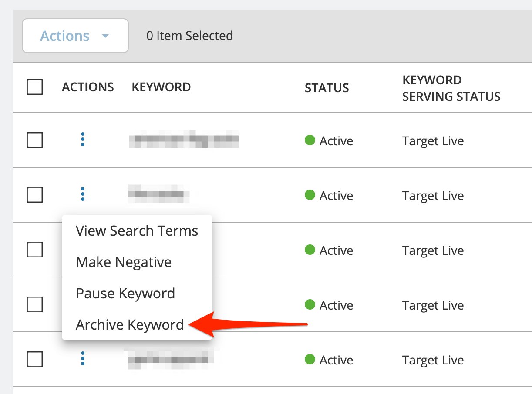Click the Keyword Serving Status column header
532x394 pixels.
tap(451, 88)
